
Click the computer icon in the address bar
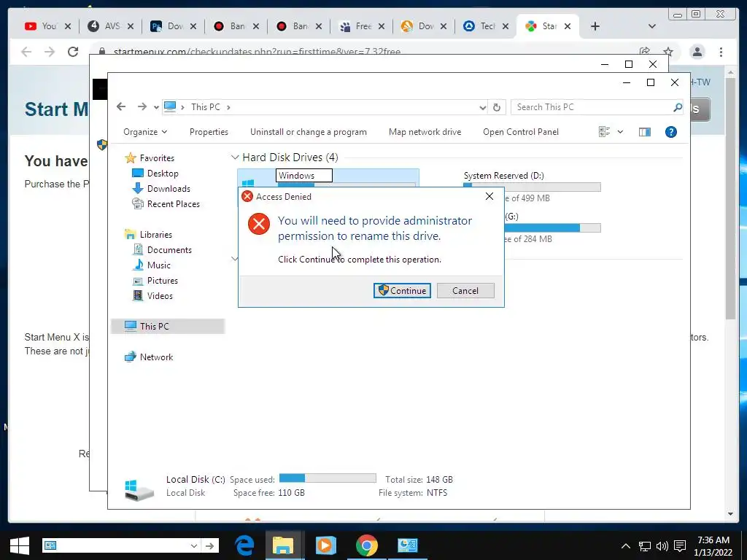[x=170, y=106]
